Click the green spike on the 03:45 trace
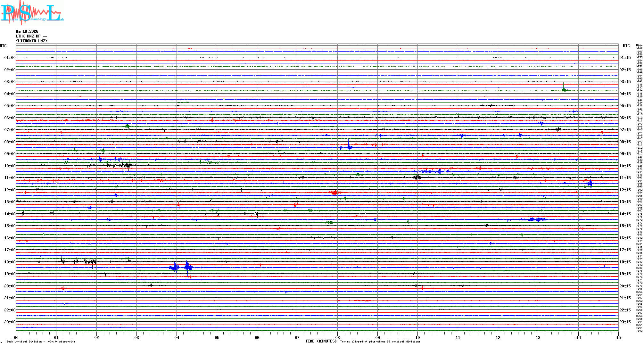The image size is (644, 346). 564,90
